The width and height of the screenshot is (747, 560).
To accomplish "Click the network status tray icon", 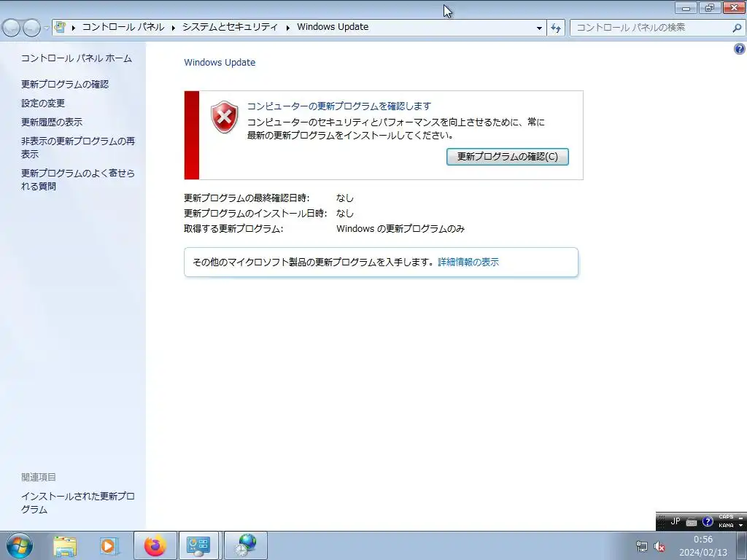I will (x=642, y=546).
